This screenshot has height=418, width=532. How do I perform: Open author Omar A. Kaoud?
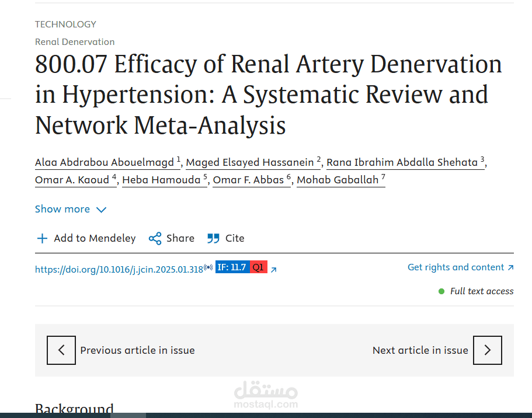pyautogui.click(x=76, y=180)
